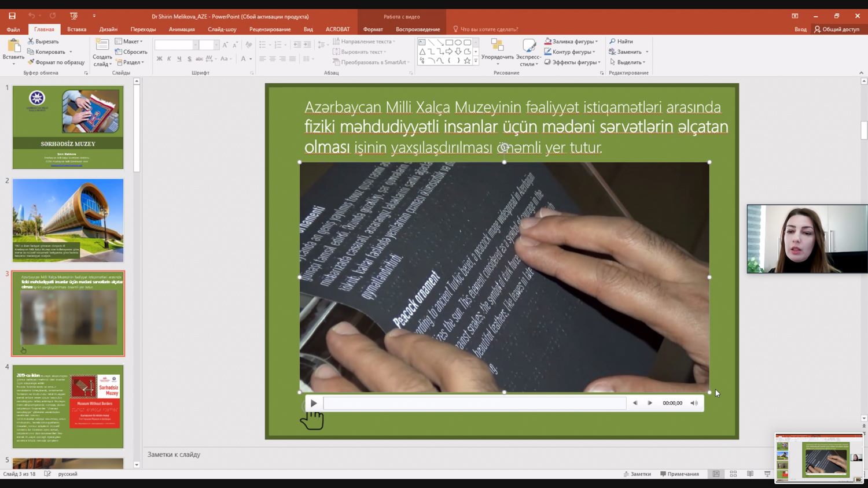Click Создать слайд new slide icon

[x=102, y=46]
